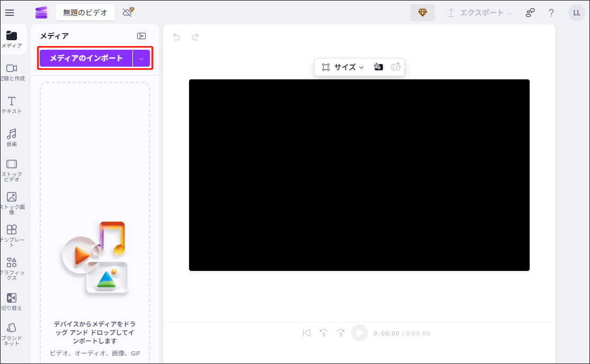Open the ブランドキット brand kit
The width and height of the screenshot is (590, 364).
coord(11,333)
